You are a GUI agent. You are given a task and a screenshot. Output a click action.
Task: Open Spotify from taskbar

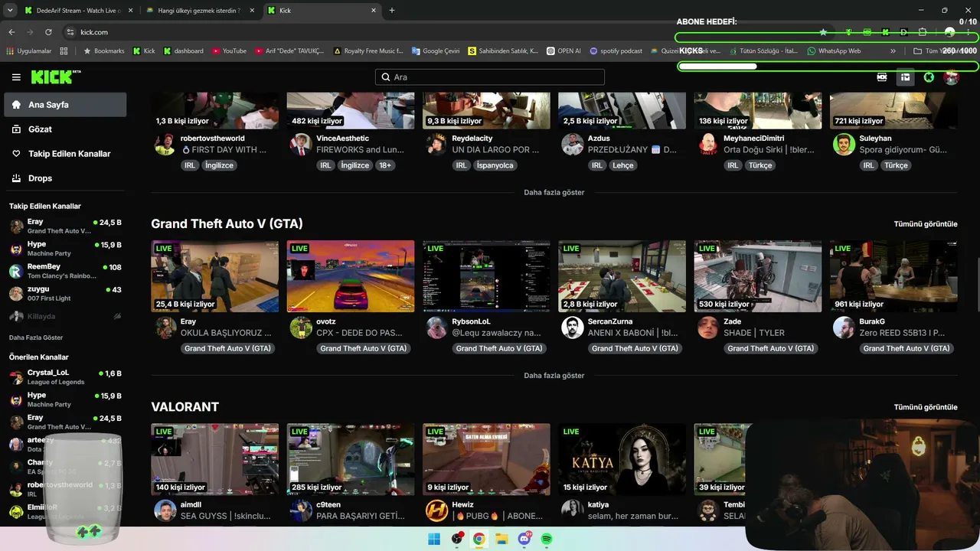547,539
